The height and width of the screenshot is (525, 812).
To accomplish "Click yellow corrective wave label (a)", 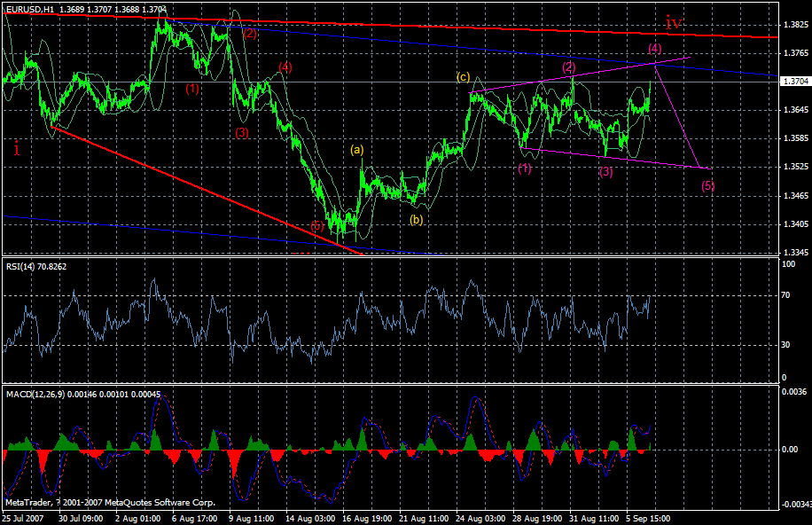I will [x=357, y=150].
